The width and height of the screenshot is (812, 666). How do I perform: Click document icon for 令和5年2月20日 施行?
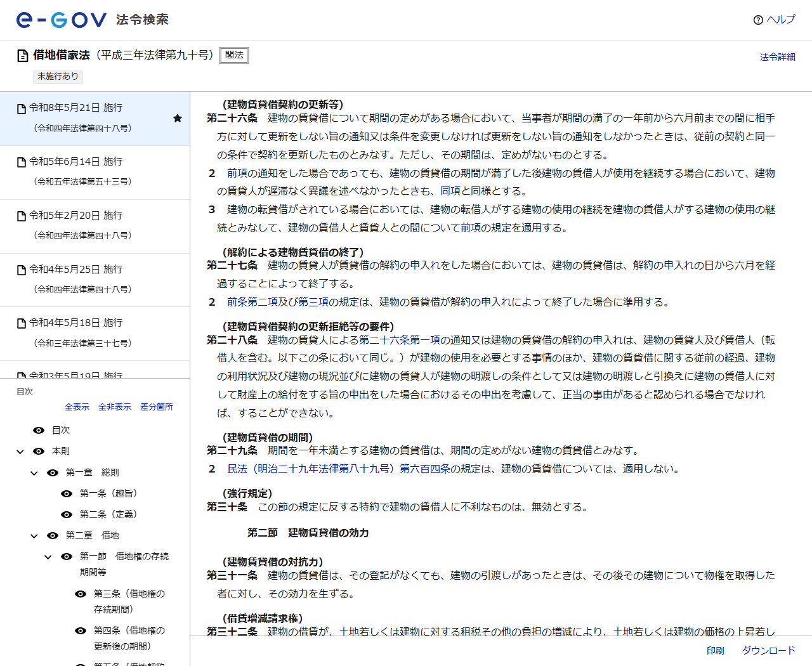(x=22, y=216)
